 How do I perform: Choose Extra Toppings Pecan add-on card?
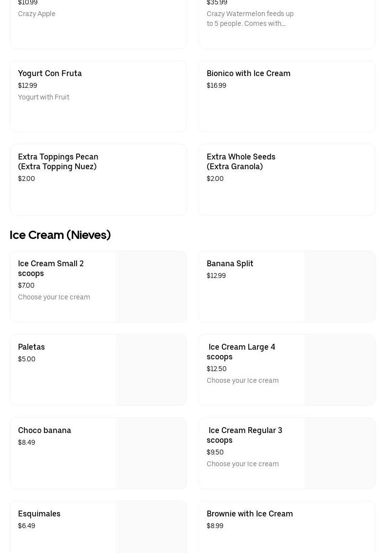pos(58,161)
